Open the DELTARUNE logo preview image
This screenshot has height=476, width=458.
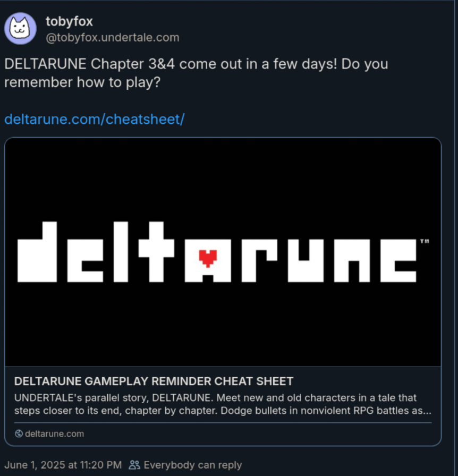point(223,252)
